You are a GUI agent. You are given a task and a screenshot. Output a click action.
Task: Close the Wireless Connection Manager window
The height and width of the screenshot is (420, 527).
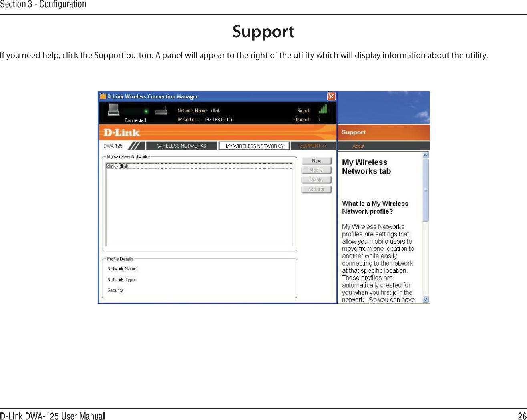(331, 96)
